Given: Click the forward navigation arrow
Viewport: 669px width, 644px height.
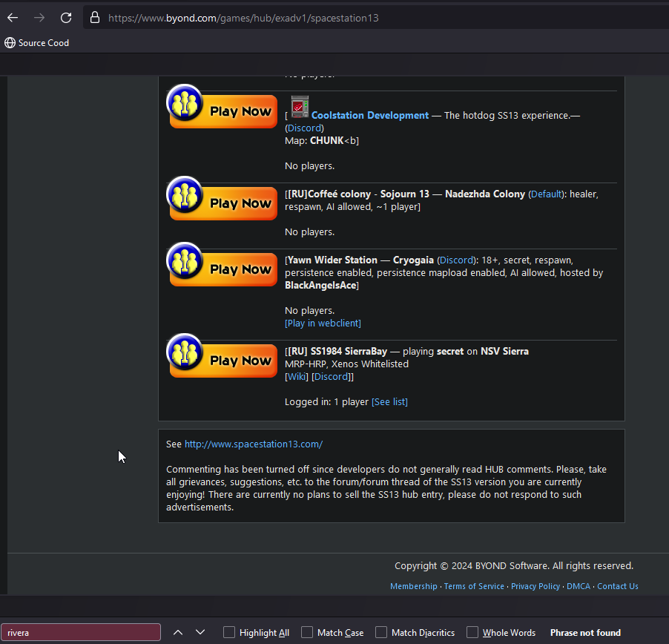Looking at the screenshot, I should [39, 18].
